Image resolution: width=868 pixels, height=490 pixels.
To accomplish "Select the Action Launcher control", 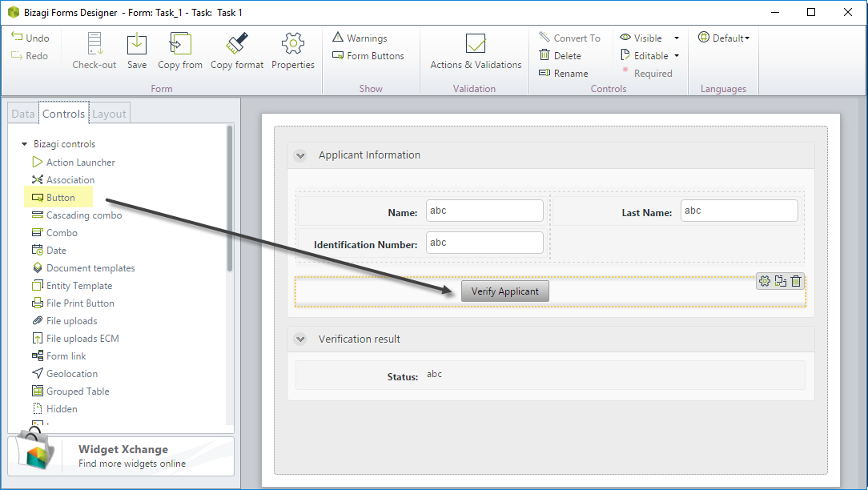I will click(x=74, y=163).
